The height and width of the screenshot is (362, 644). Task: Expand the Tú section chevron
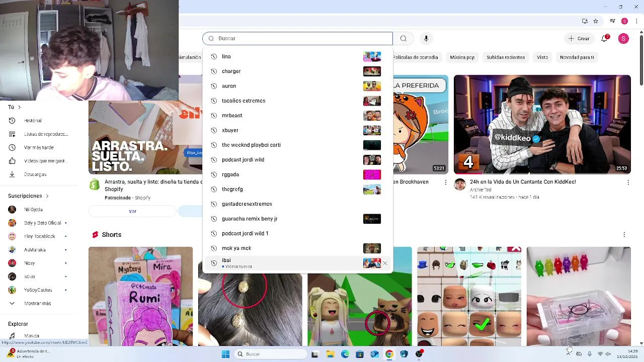19,107
